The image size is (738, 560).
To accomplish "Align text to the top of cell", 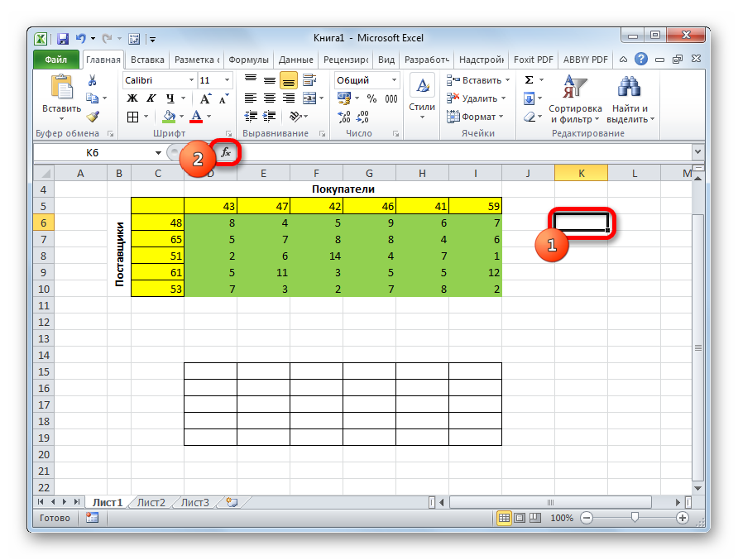I will tap(251, 80).
